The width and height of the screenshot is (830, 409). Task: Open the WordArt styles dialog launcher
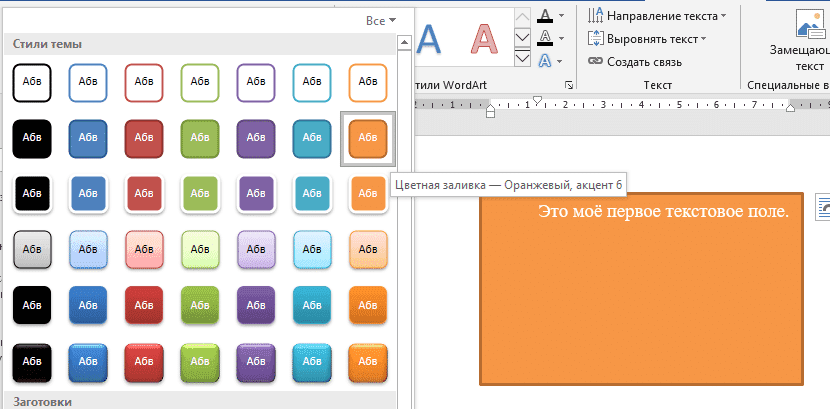pyautogui.click(x=569, y=86)
